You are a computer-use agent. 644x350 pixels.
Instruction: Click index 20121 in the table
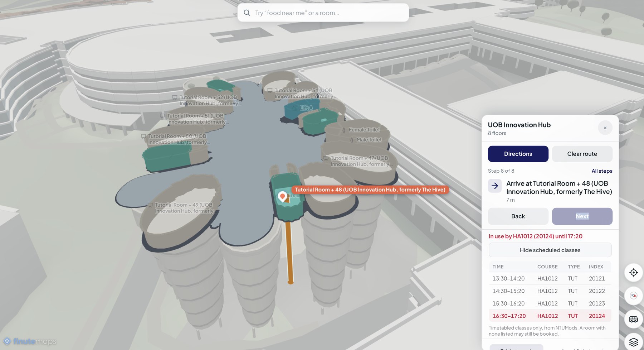click(597, 278)
